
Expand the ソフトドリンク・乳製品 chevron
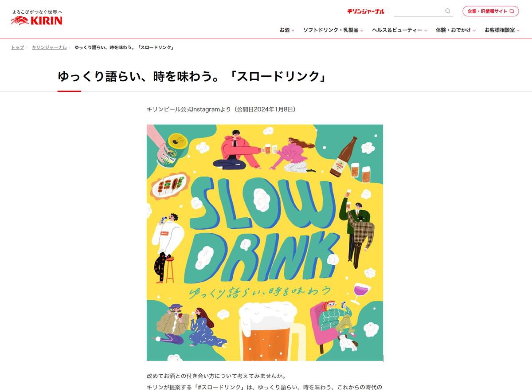coord(362,31)
